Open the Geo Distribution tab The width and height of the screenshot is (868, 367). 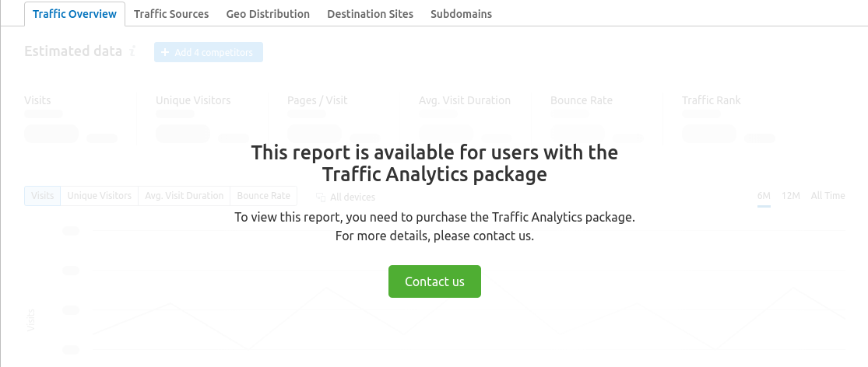click(x=268, y=14)
